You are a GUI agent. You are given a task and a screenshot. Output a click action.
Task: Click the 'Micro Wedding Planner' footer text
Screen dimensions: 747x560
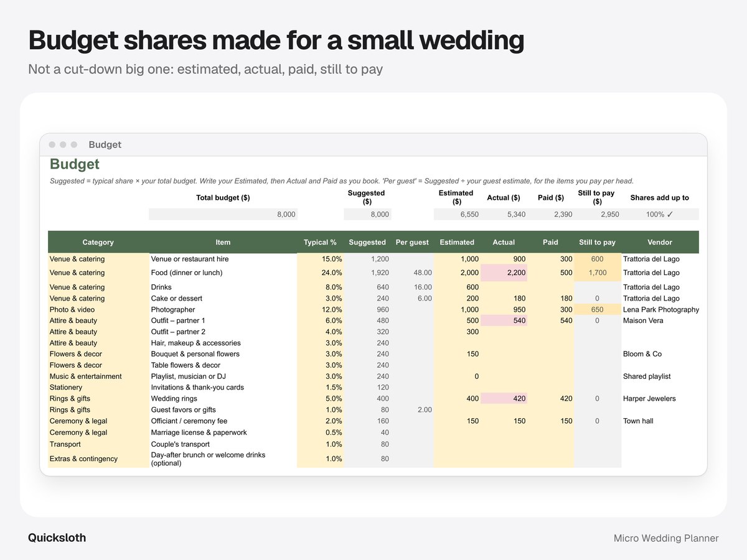tap(666, 538)
